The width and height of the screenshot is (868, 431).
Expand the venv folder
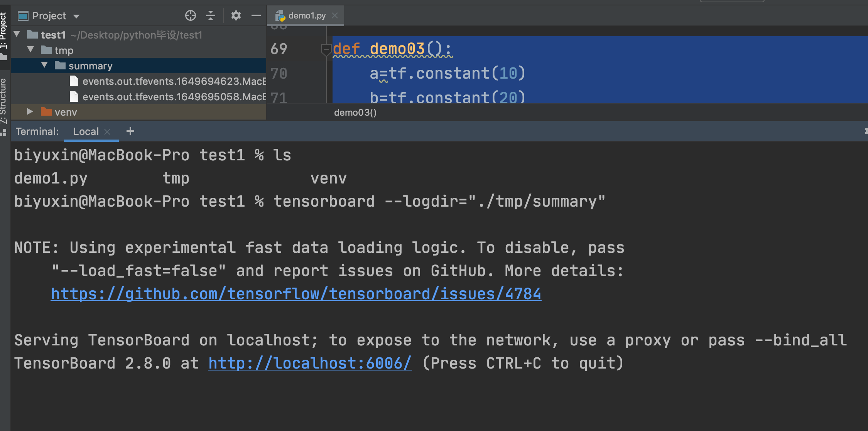tap(30, 112)
